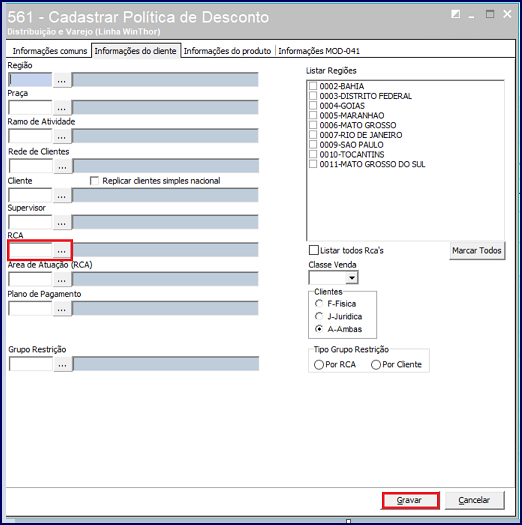Check the 0009-SAO PAULO region
This screenshot has height=525, width=522.
[x=313, y=145]
